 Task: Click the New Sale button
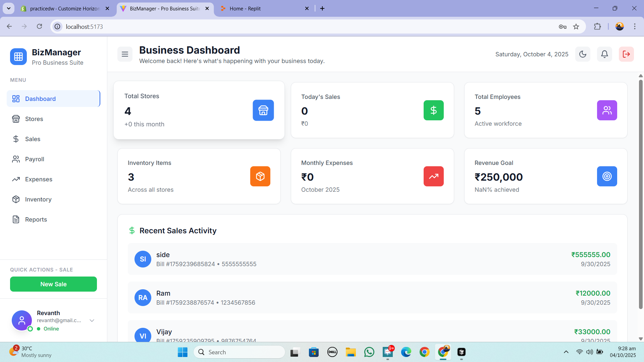53,284
